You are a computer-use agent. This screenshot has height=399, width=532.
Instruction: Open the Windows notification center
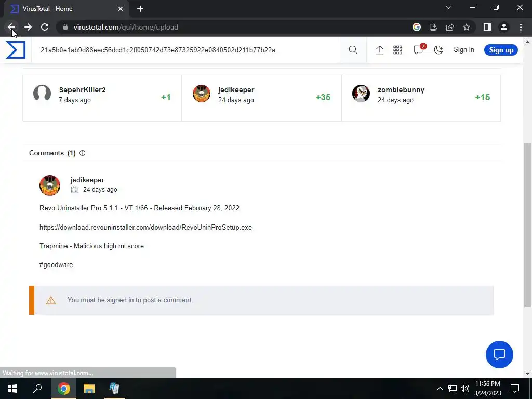tap(515, 389)
